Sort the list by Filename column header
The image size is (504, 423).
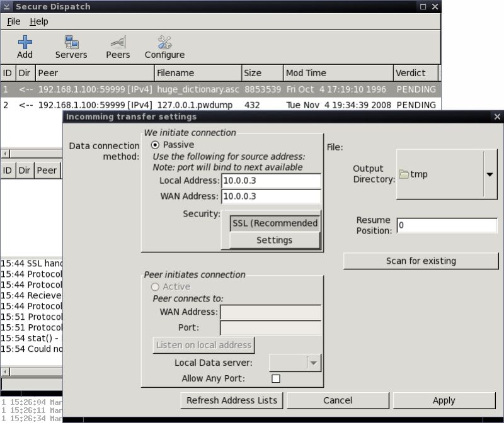(198, 73)
